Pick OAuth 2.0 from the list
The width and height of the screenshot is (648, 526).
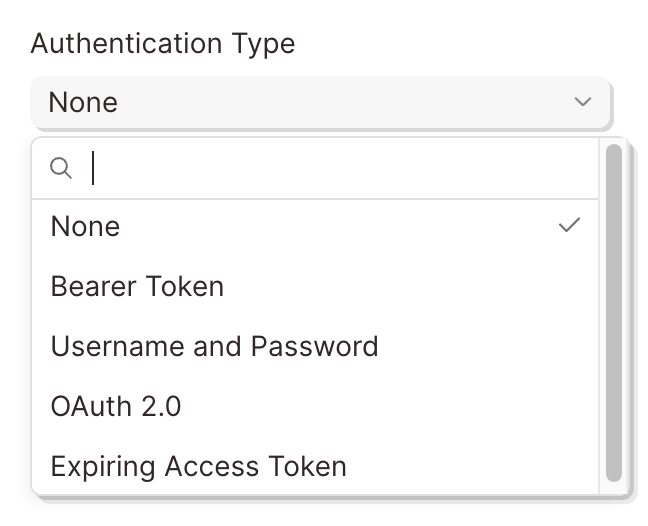[116, 407]
